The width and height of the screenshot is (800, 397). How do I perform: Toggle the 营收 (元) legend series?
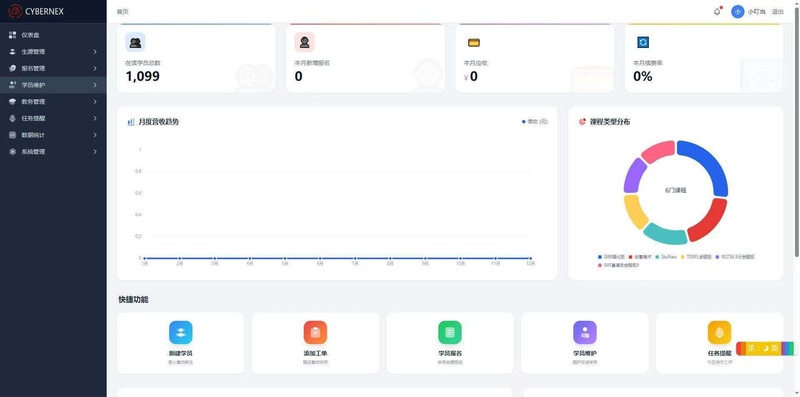[x=535, y=121]
